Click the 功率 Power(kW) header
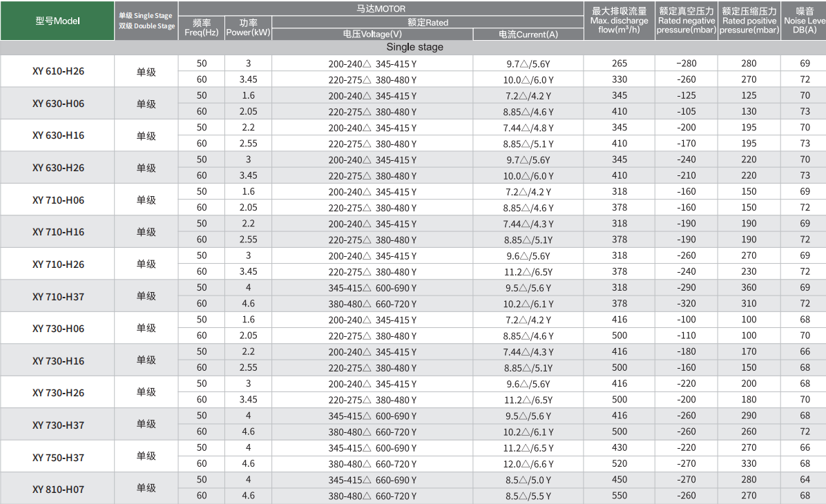 coord(248,28)
